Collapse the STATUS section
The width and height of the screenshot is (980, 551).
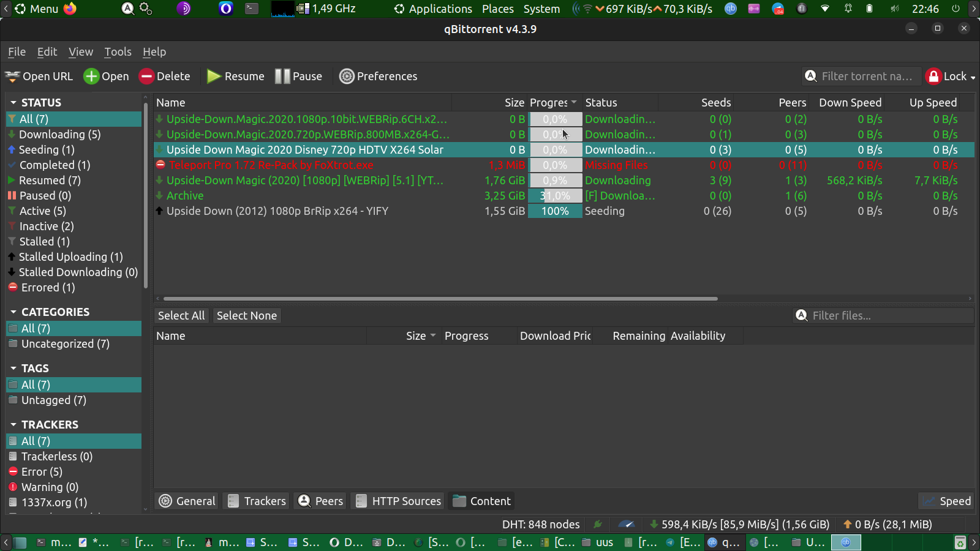(13, 103)
